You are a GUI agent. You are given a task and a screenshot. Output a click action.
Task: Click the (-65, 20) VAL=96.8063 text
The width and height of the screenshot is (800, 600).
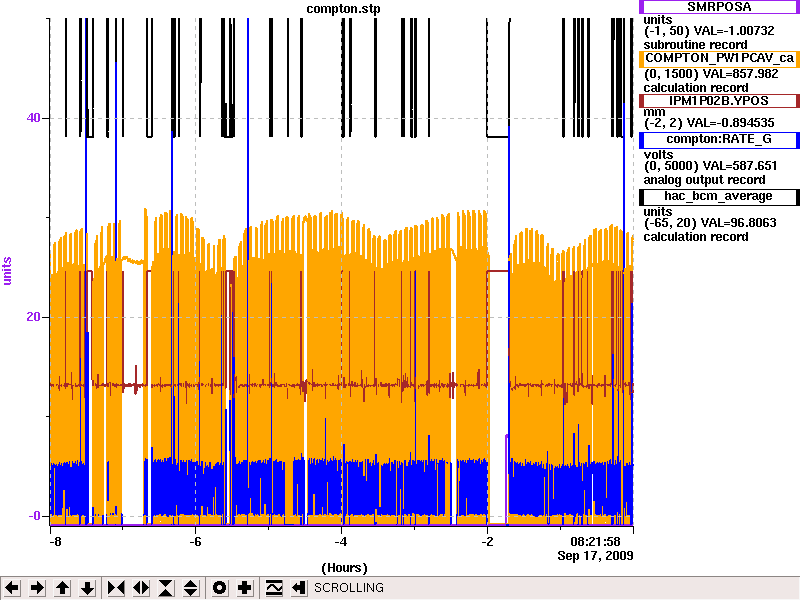point(710,223)
